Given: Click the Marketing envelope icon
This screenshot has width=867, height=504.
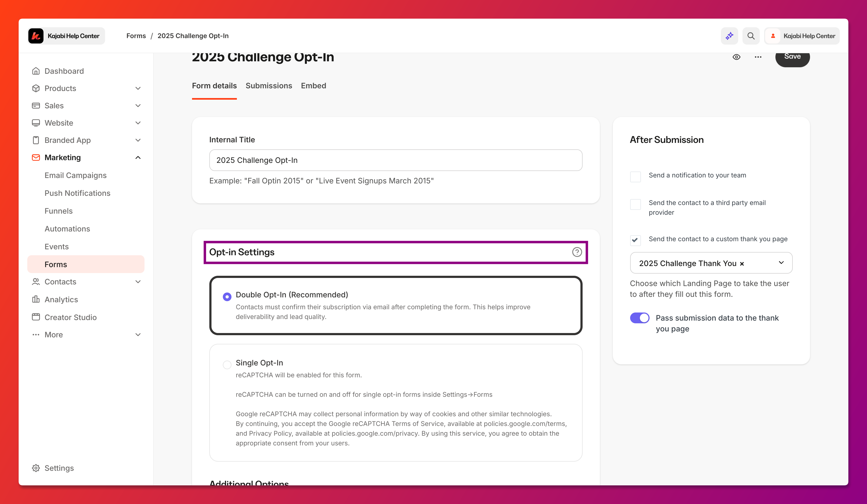Looking at the screenshot, I should (x=36, y=157).
